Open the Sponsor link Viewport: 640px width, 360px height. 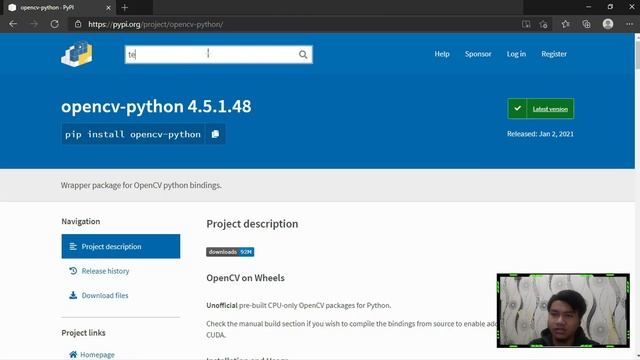pyautogui.click(x=478, y=54)
